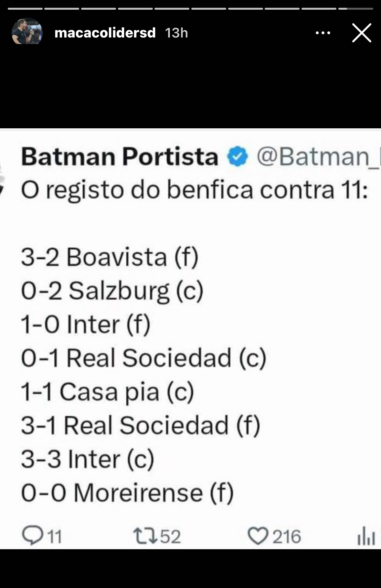Click the "3-2 Boavista (f)" line
The image size is (381, 588).
(x=110, y=257)
